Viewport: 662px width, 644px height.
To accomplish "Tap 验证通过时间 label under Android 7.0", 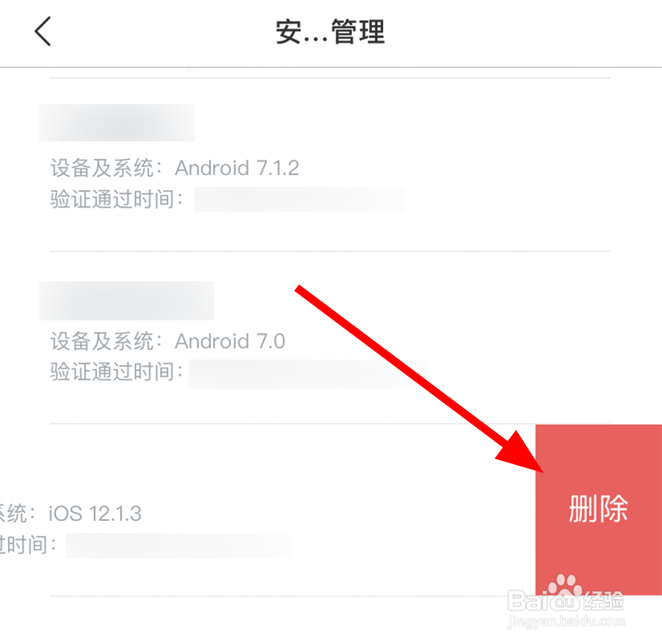I will [112, 372].
